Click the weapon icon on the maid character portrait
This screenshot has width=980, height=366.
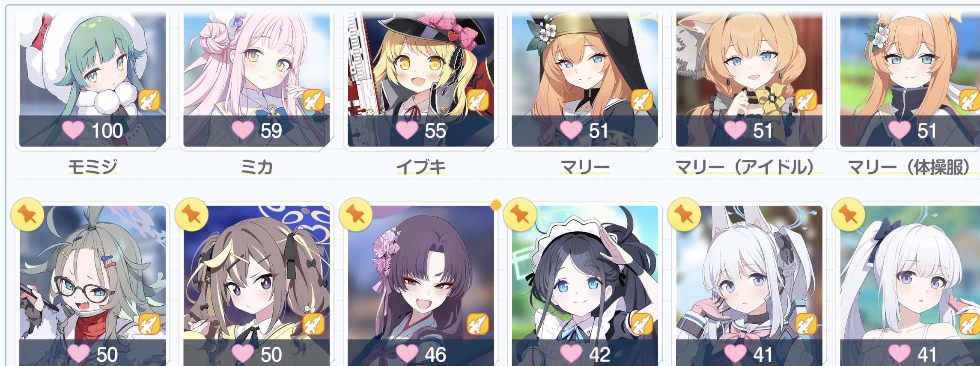pyautogui.click(x=641, y=324)
